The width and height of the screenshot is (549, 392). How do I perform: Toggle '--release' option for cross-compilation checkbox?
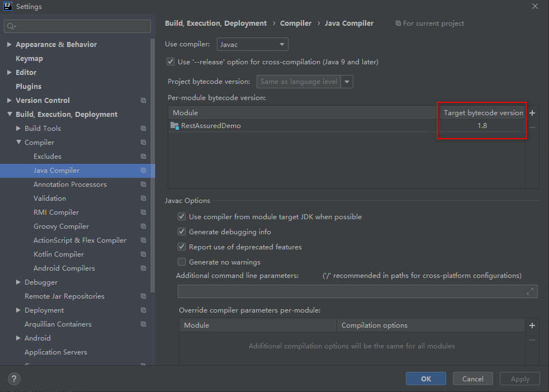(x=171, y=62)
